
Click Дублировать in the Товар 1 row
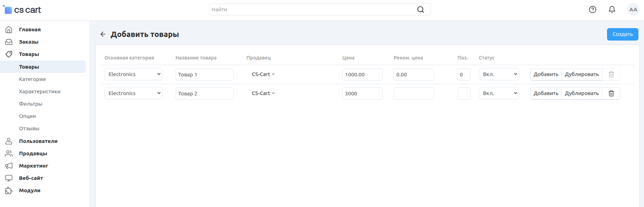581,74
